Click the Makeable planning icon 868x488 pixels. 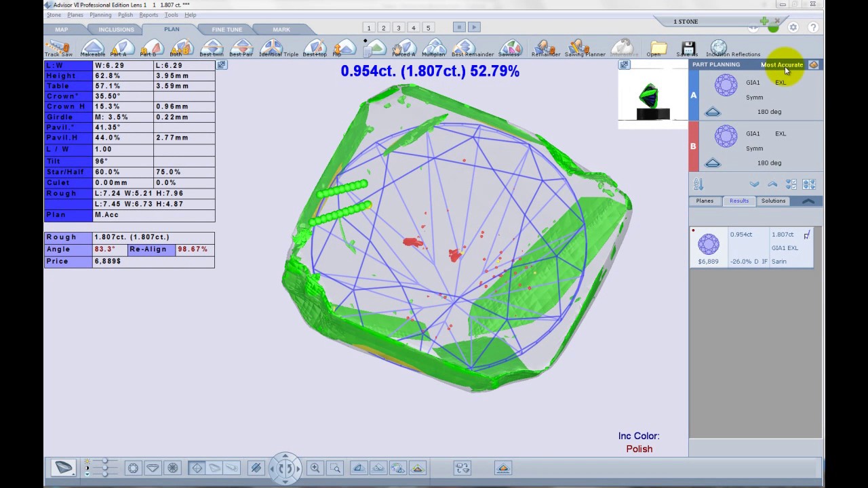[x=93, y=48]
